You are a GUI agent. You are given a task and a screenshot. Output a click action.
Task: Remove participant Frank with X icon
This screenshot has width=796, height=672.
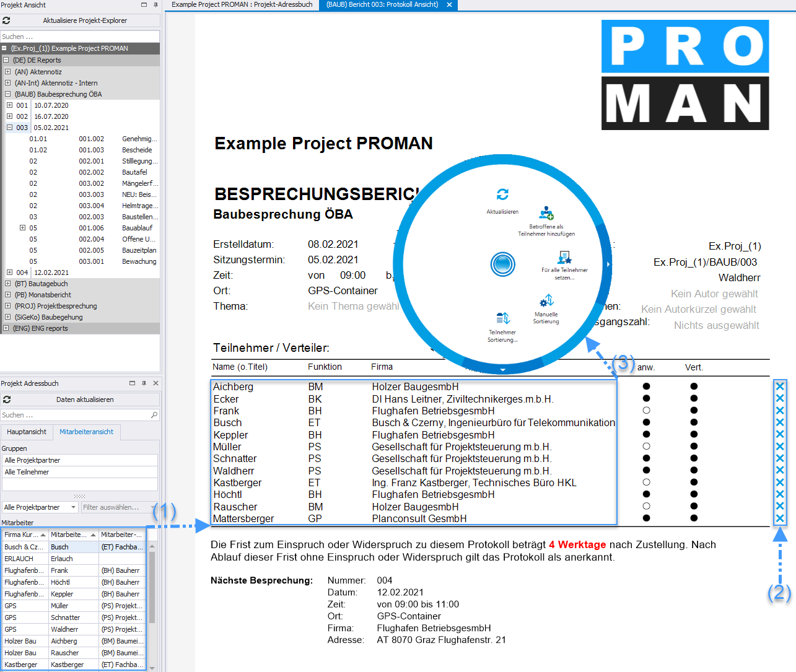(x=780, y=411)
